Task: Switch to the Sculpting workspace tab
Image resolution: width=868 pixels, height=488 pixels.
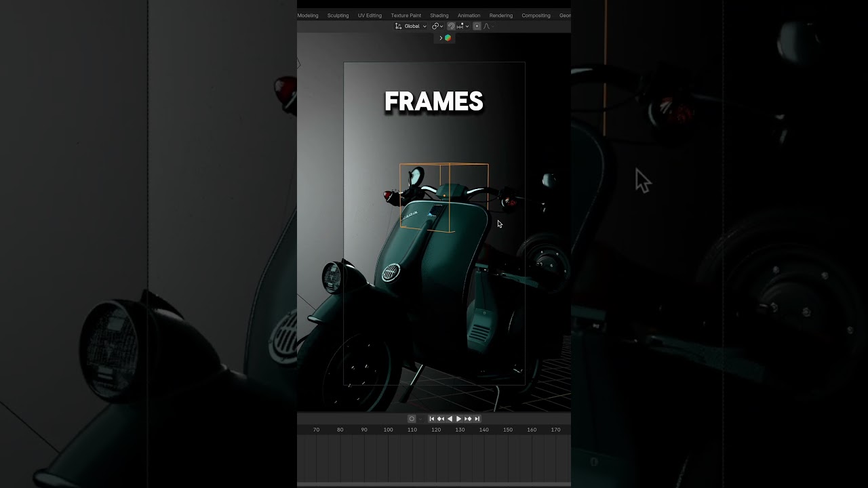Action: 338,16
